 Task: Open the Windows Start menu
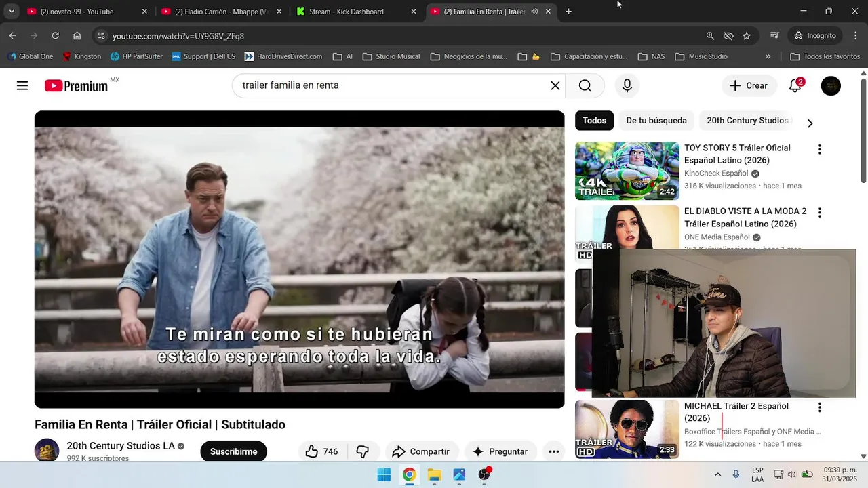tap(384, 474)
